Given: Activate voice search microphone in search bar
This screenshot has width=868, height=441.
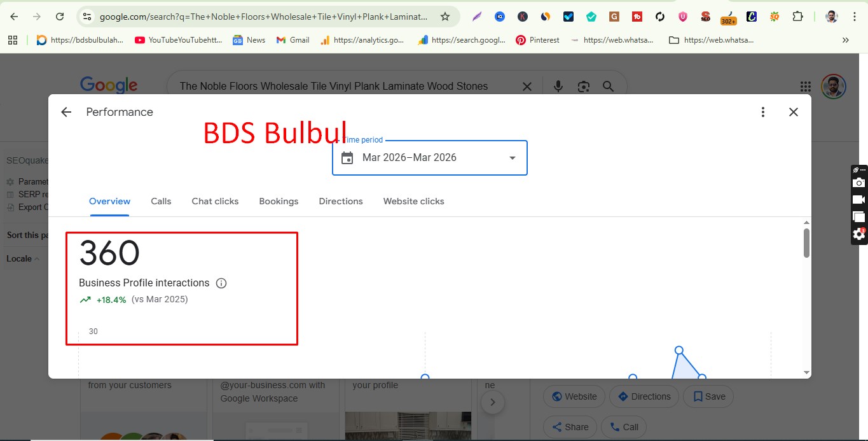Looking at the screenshot, I should coord(558,86).
